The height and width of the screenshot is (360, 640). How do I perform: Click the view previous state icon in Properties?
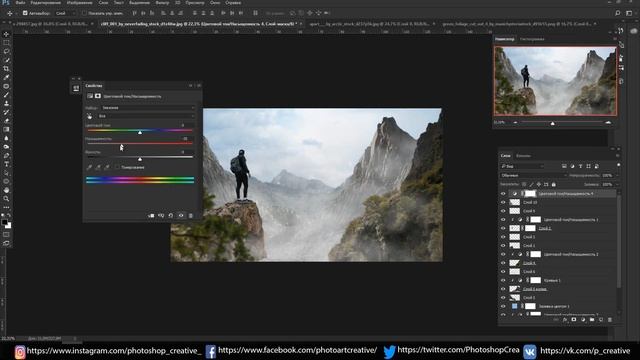(161, 216)
